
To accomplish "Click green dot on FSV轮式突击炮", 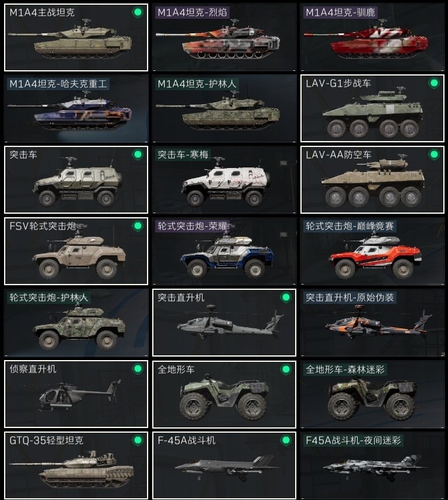I will [x=138, y=226].
